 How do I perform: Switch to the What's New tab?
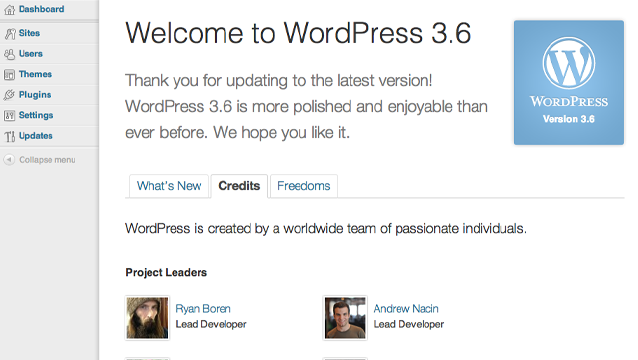pos(169,186)
